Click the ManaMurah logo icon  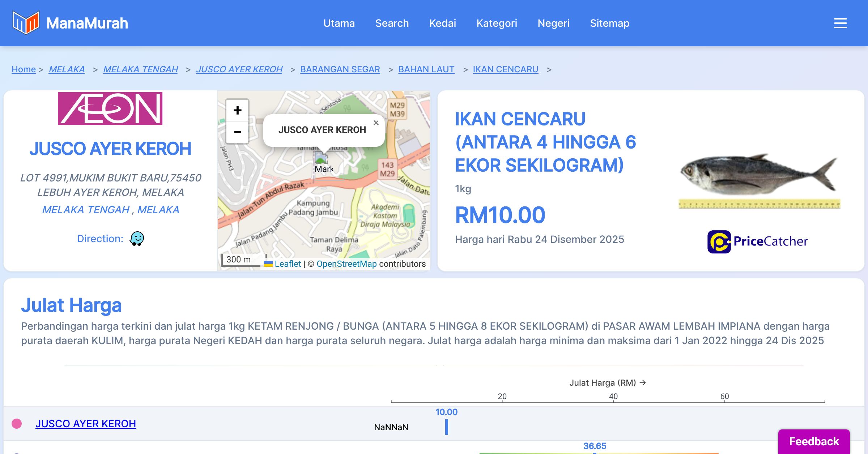pos(26,23)
